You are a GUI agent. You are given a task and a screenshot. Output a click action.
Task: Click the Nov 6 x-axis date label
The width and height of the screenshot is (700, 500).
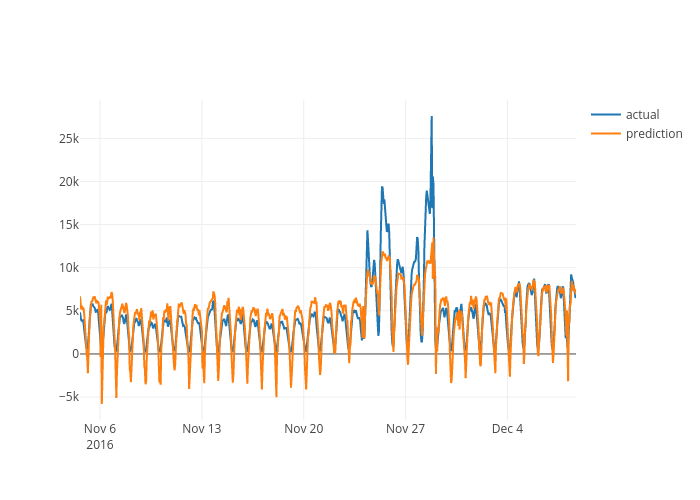point(100,429)
